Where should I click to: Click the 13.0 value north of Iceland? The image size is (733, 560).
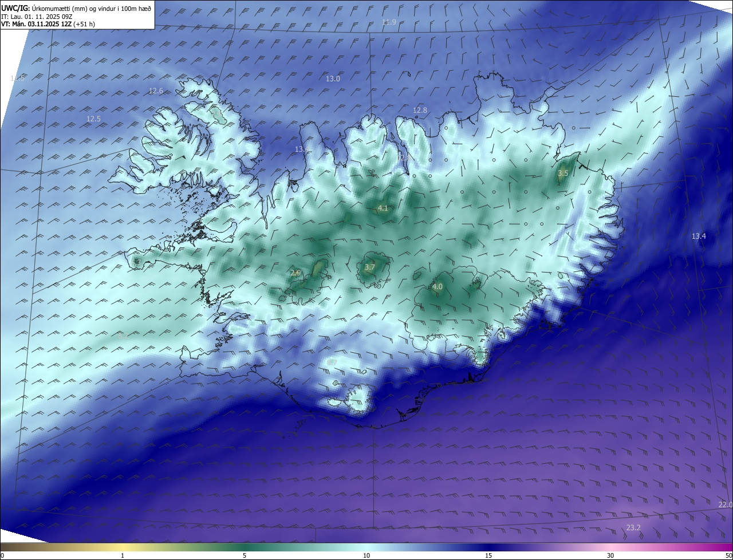click(x=333, y=78)
